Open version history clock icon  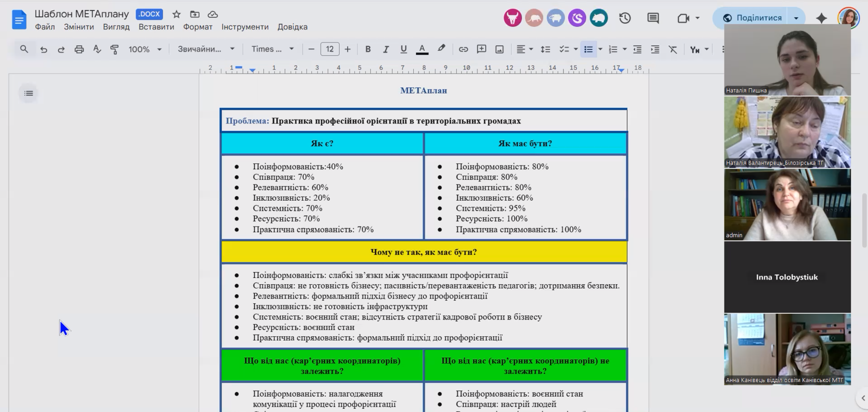(x=625, y=18)
